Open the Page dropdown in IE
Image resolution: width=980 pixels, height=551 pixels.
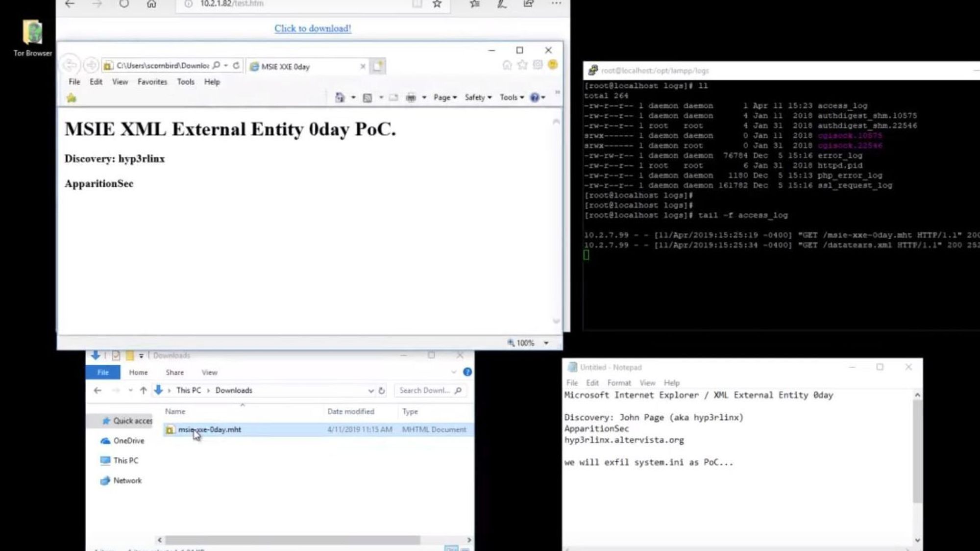coord(445,98)
